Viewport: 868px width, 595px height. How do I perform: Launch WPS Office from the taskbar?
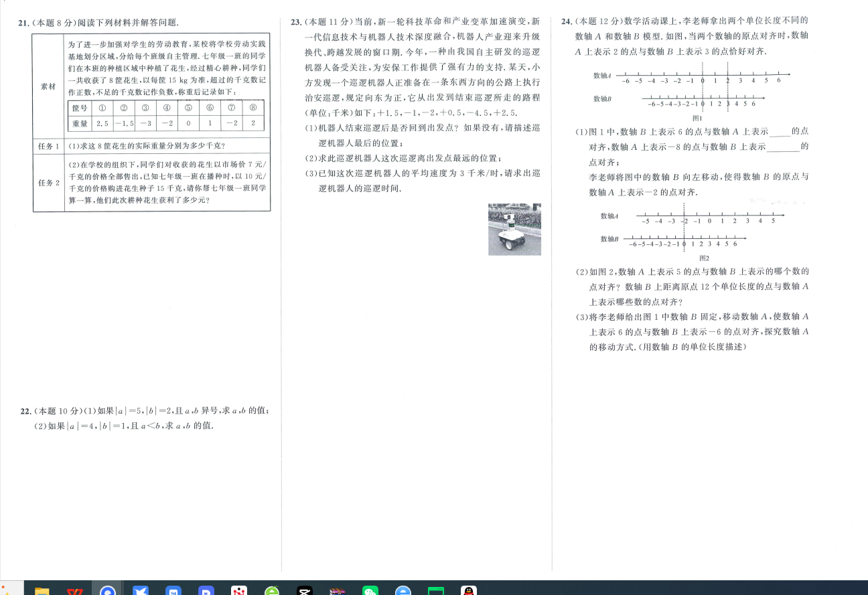pos(74,590)
